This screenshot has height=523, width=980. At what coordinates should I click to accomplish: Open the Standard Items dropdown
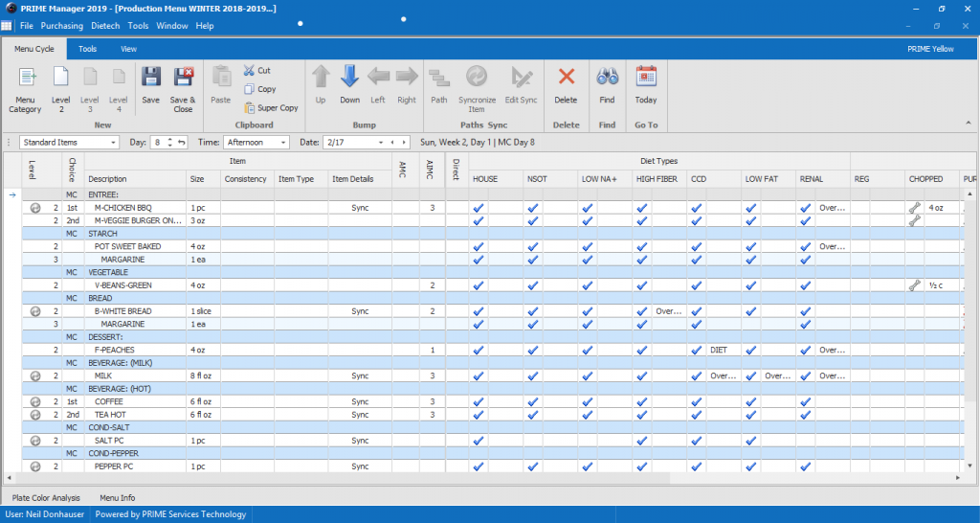tap(114, 142)
